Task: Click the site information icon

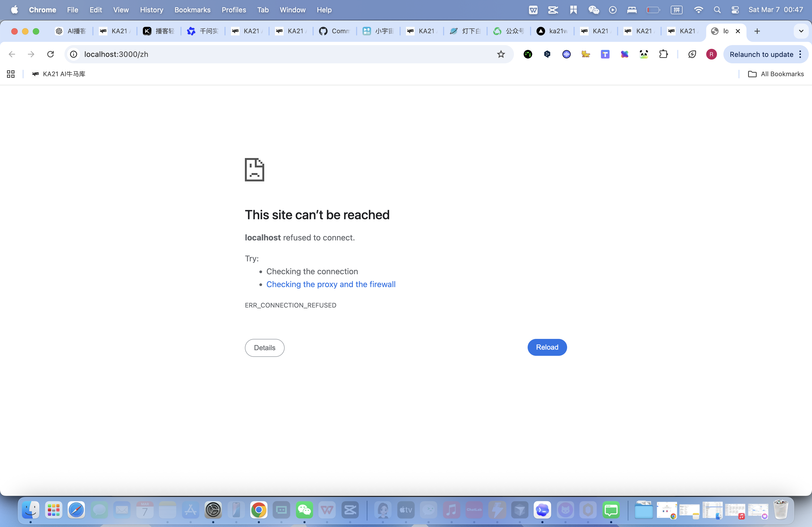Action: click(74, 54)
